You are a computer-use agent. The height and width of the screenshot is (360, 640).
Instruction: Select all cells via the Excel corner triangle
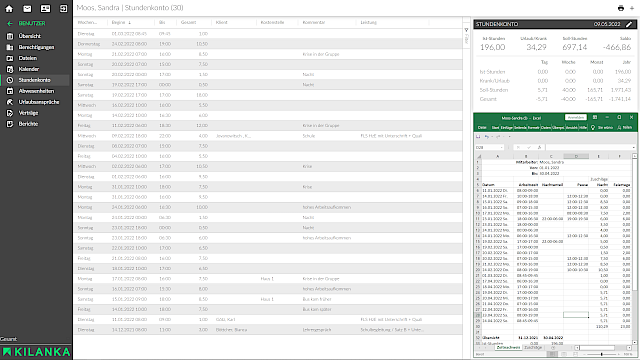coord(478,156)
